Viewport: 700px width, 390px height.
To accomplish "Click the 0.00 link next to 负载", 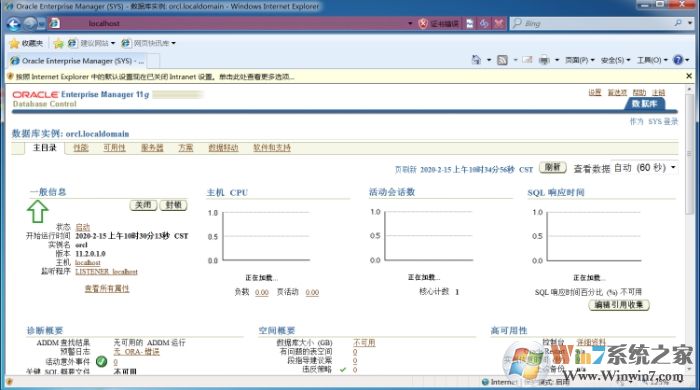I will coord(262,292).
